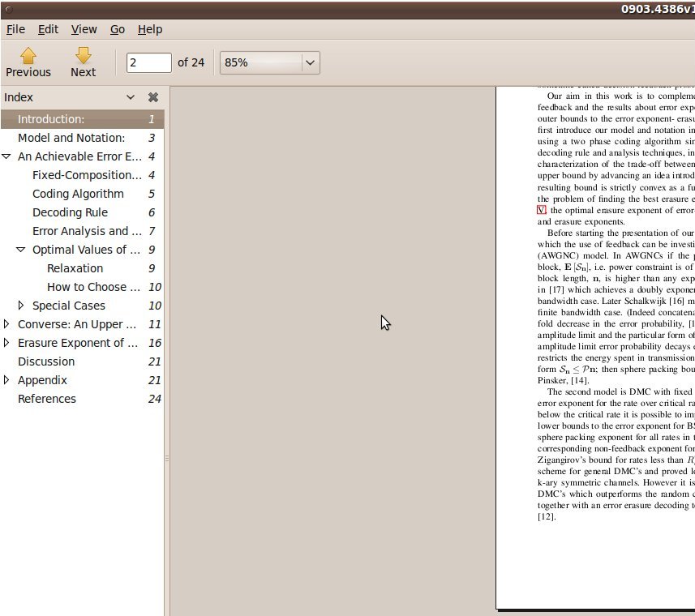Click the sidebar resize handle grip

167,458
